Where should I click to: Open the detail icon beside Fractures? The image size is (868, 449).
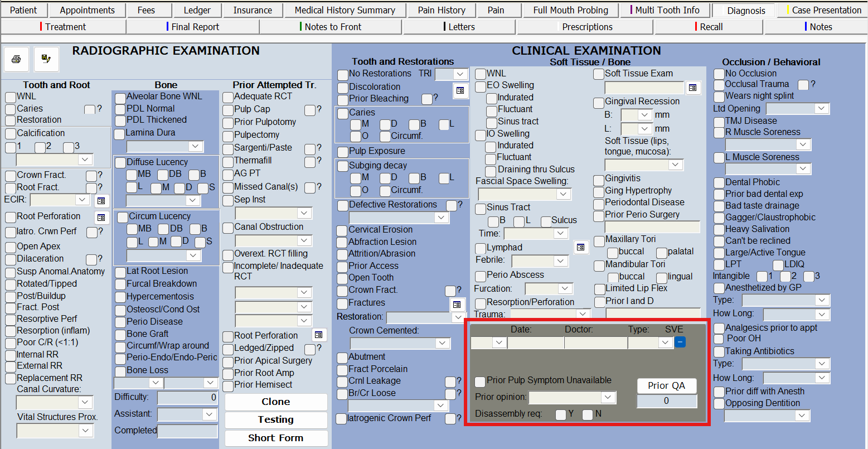[457, 304]
